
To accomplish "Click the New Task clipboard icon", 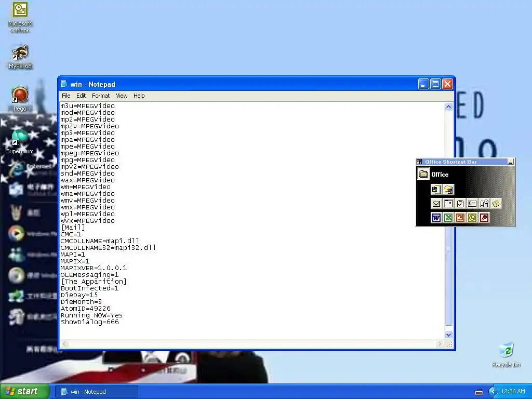I will [x=460, y=204].
